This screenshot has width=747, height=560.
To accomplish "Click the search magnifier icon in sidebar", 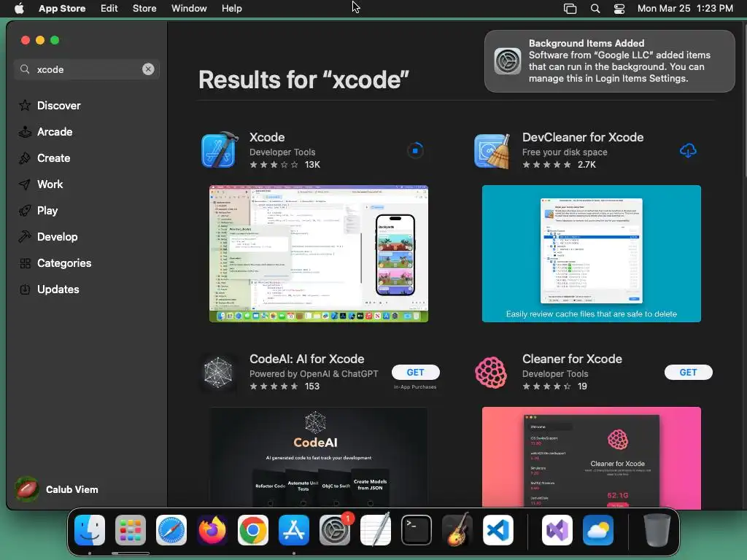I will (x=25, y=69).
